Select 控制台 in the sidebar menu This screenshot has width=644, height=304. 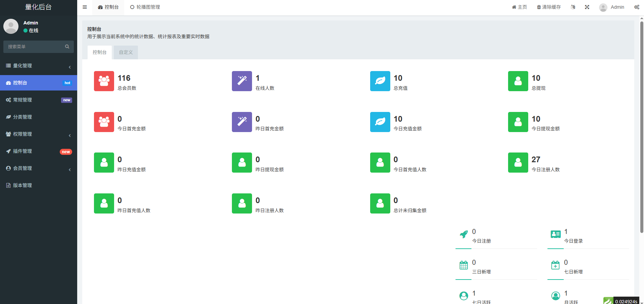point(39,83)
